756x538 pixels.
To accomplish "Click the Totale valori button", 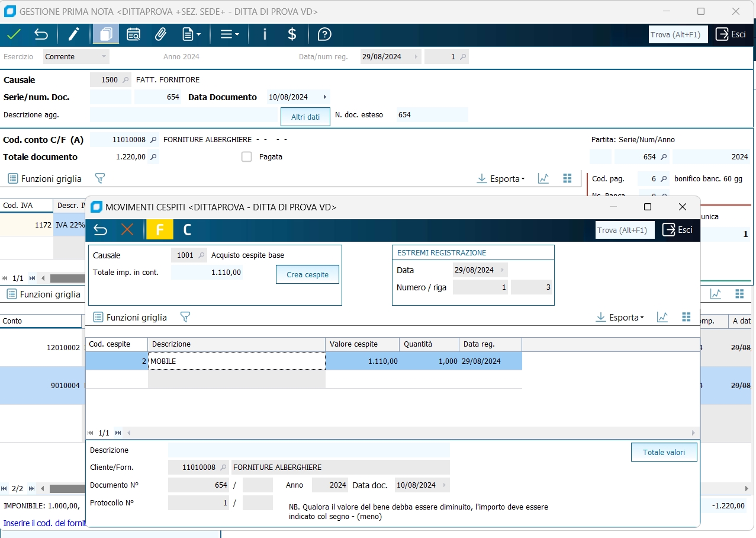I will pyautogui.click(x=664, y=452).
